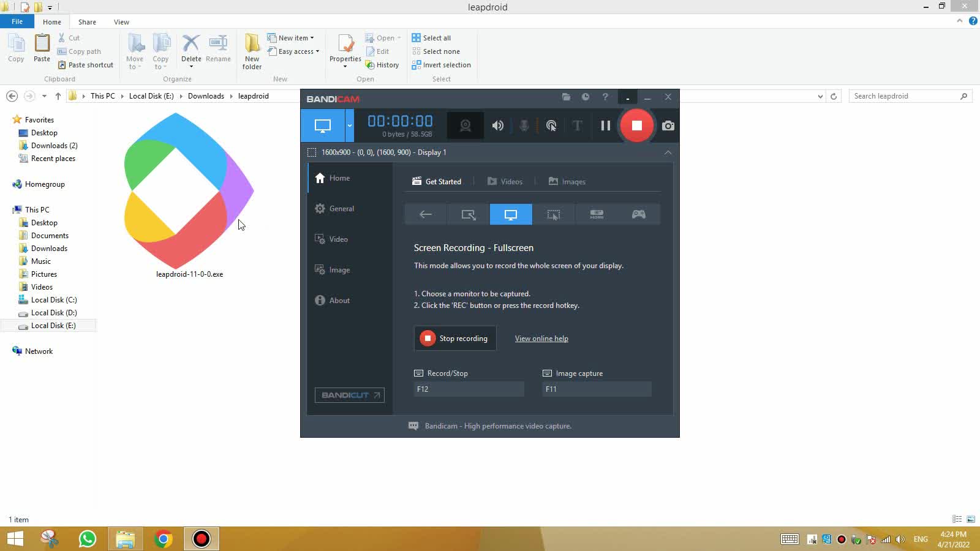Toggle the Bandicam mouse cursor effects icon

[551, 126]
